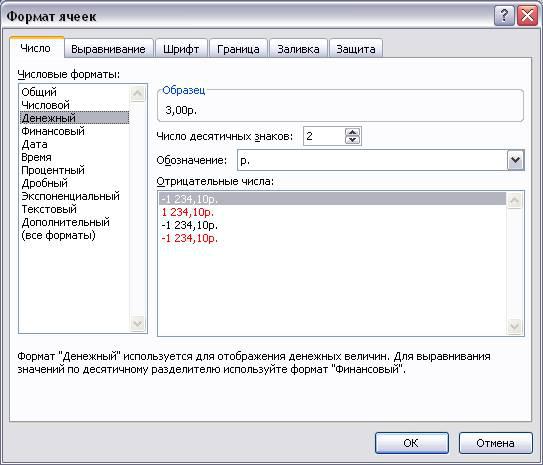Select Общий number format
Viewport: 543px width, 465px height.
coord(74,92)
